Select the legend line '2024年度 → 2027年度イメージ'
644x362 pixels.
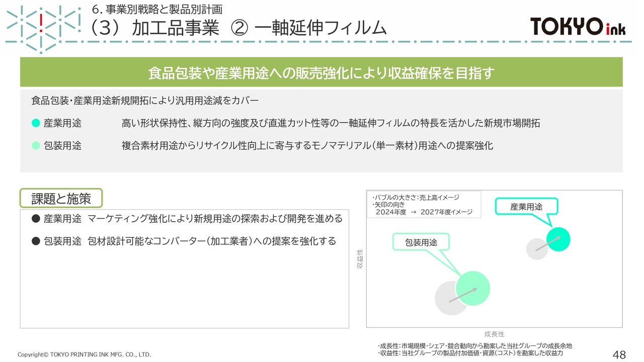pyautogui.click(x=424, y=212)
